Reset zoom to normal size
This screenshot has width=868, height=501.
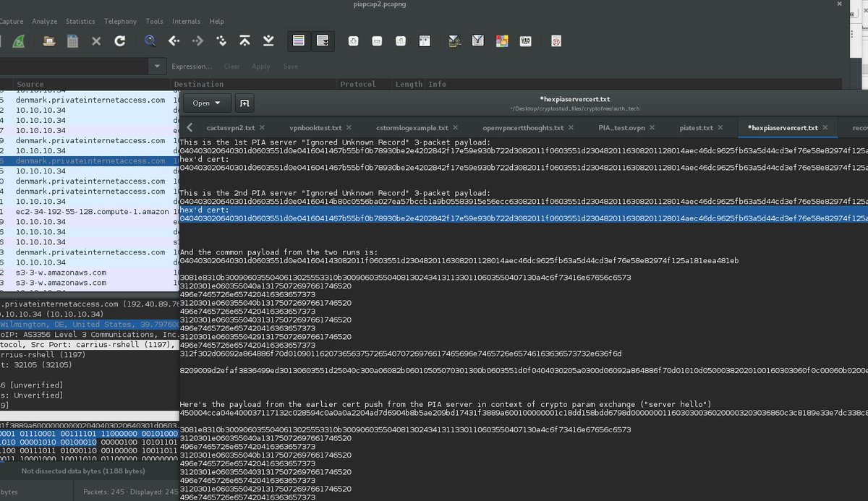pos(401,41)
